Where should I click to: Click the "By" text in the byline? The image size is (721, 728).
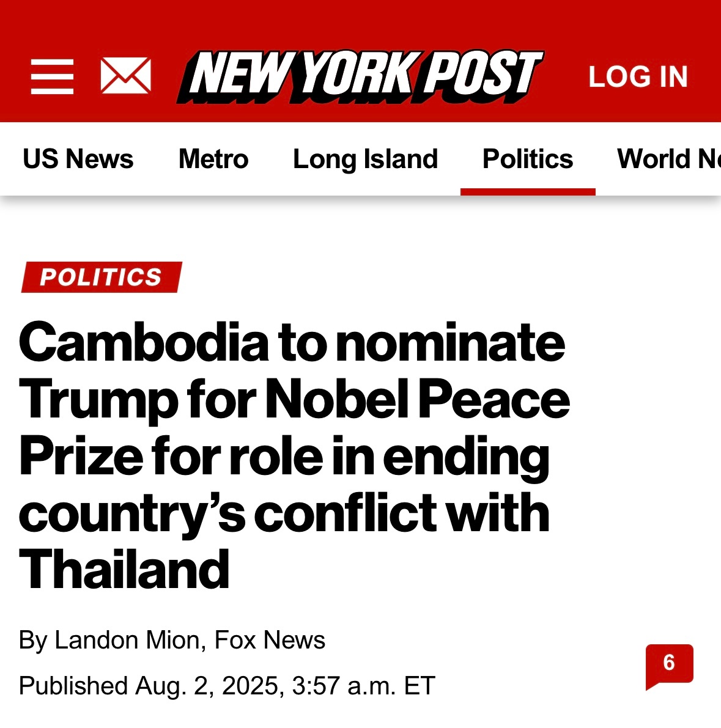click(33, 640)
